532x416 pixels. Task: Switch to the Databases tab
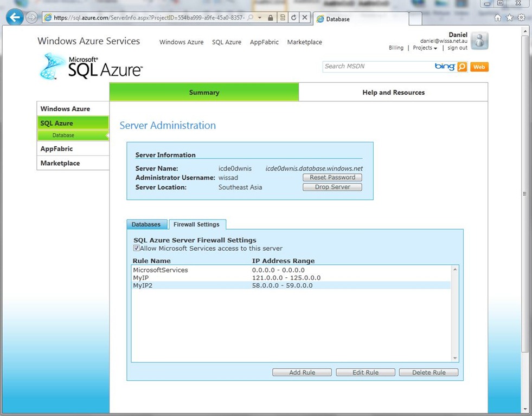(146, 224)
